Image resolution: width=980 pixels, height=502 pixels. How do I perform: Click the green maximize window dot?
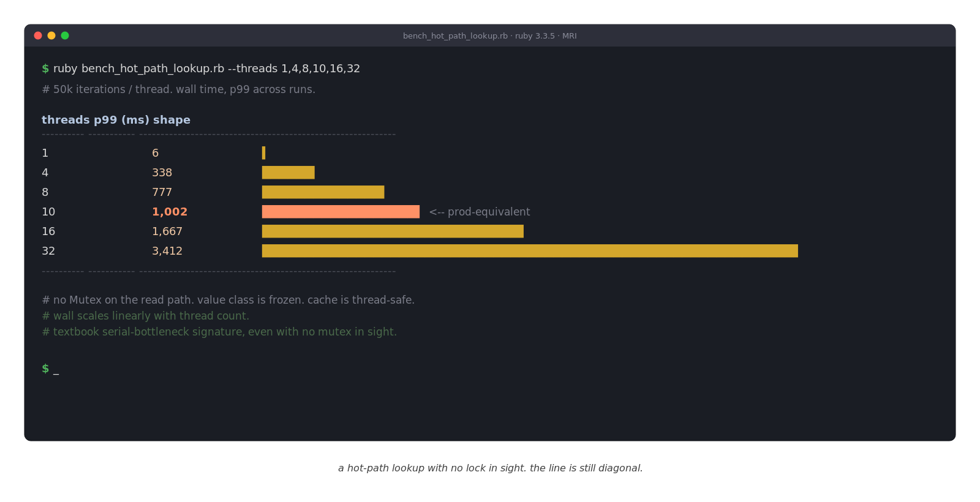65,36
